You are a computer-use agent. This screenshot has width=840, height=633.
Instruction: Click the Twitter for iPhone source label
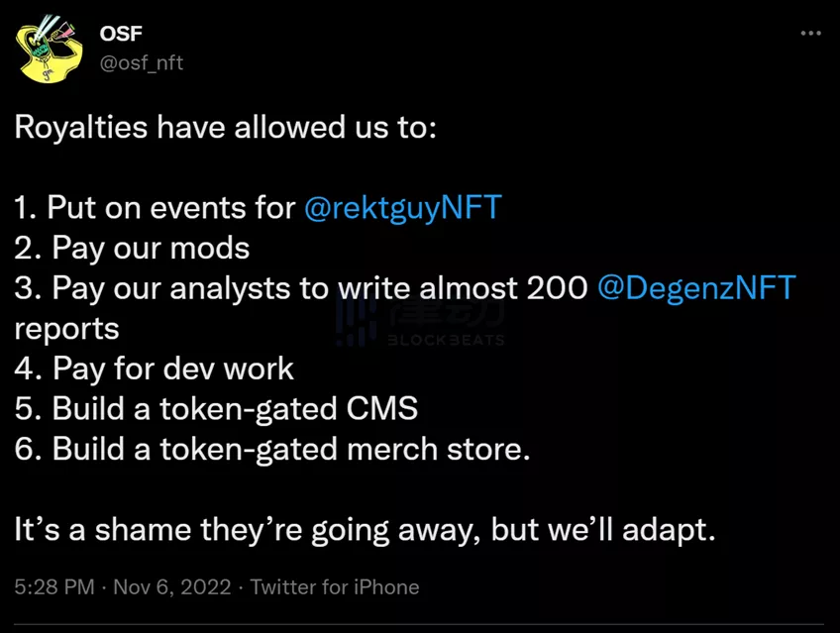334,587
